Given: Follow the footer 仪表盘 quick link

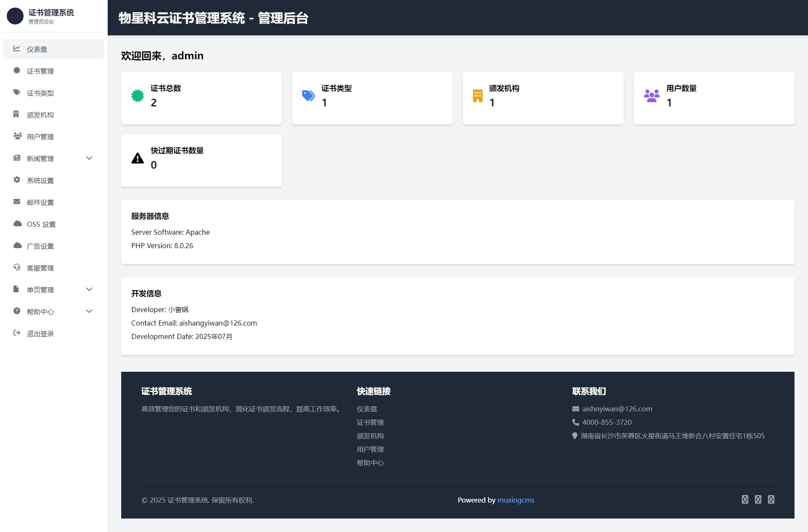Looking at the screenshot, I should (x=367, y=409).
